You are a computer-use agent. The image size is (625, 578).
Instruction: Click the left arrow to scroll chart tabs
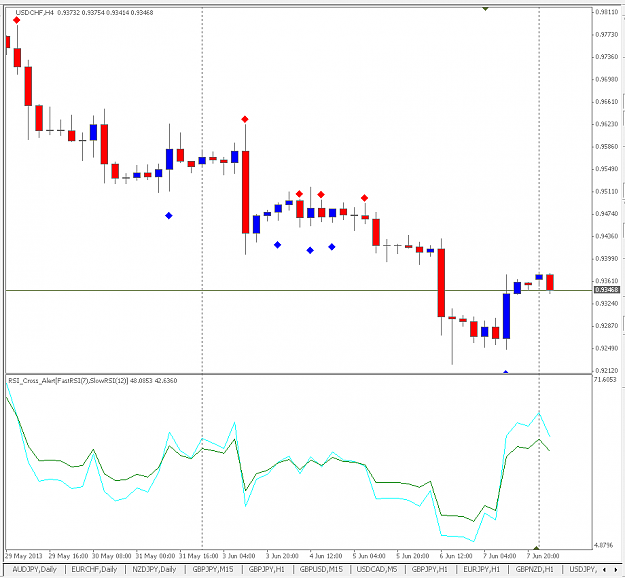click(x=605, y=570)
